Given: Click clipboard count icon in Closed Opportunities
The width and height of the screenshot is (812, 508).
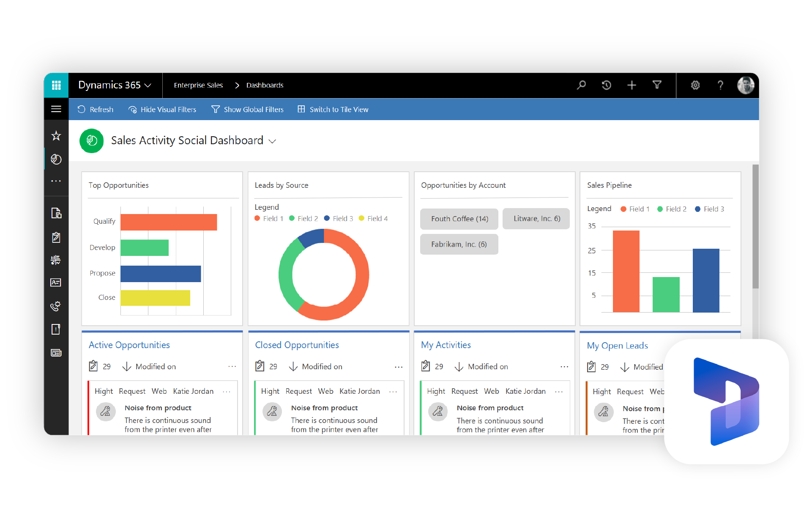Looking at the screenshot, I should (260, 366).
